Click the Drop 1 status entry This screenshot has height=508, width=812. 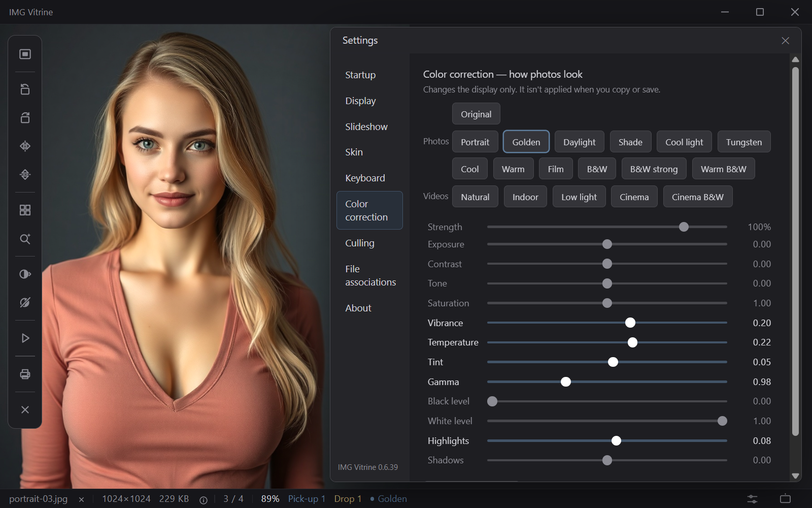348,499
